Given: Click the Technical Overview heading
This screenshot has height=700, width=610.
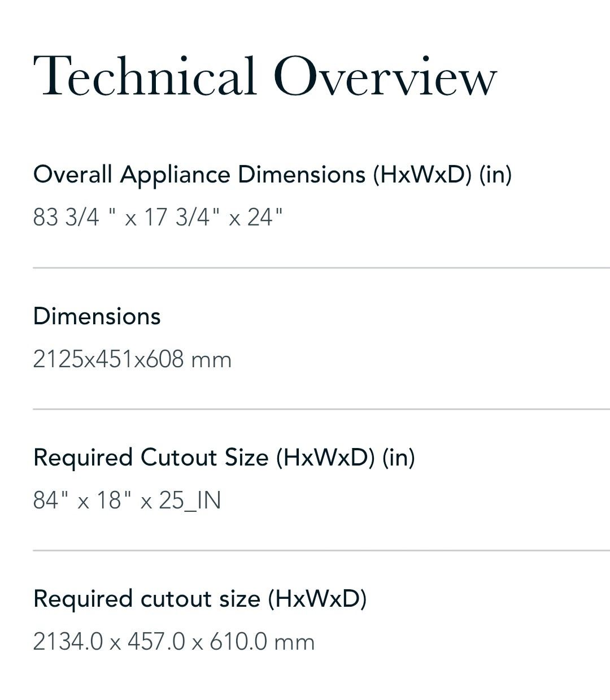Looking at the screenshot, I should click(265, 76).
